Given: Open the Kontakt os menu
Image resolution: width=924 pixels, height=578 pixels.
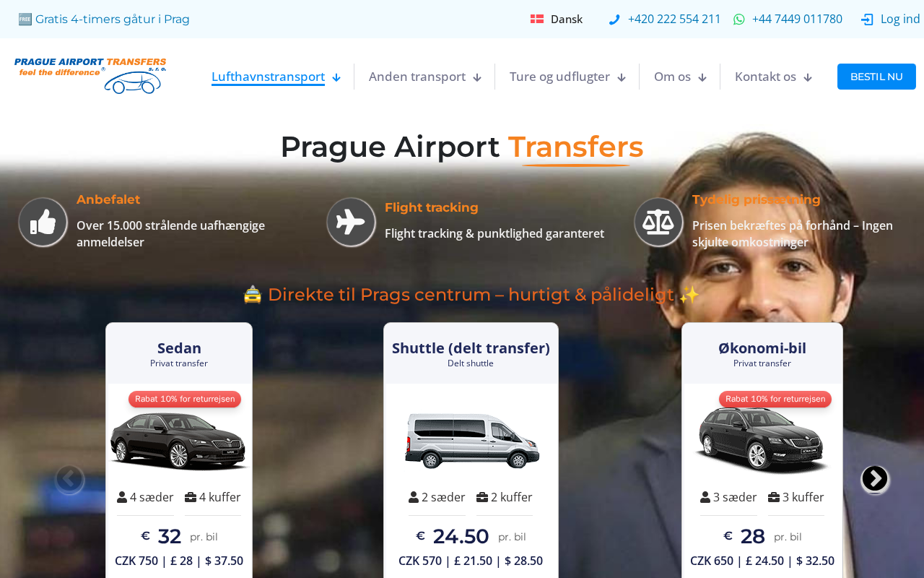Looking at the screenshot, I should click(x=773, y=77).
